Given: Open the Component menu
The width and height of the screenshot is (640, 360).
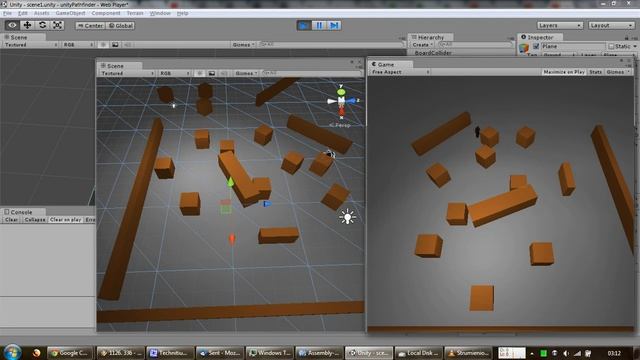Looking at the screenshot, I should (x=106, y=13).
